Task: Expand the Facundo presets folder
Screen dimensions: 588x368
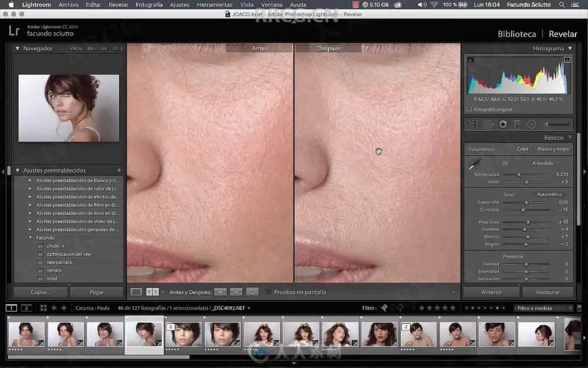Action: [x=30, y=238]
